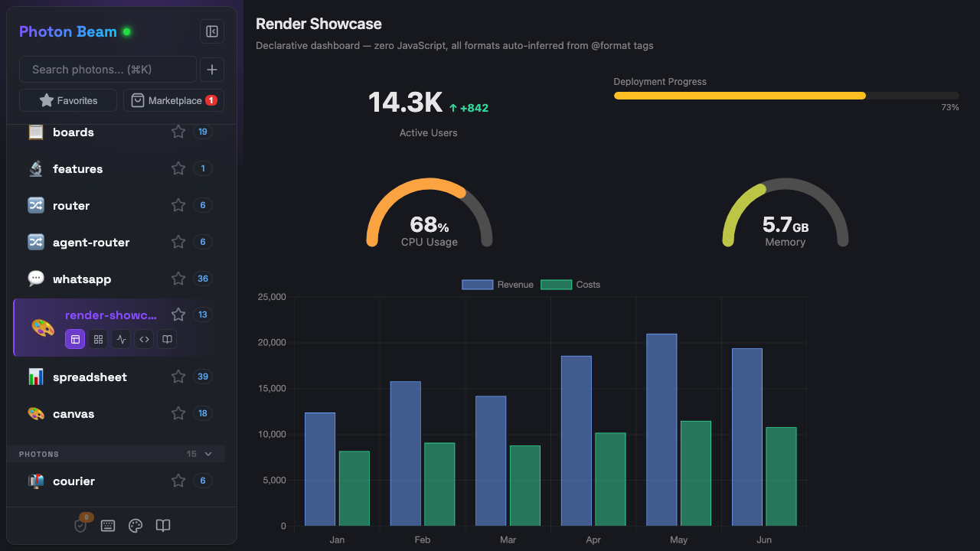Click the boards count badge 19
The width and height of the screenshot is (980, 551).
pyautogui.click(x=203, y=132)
